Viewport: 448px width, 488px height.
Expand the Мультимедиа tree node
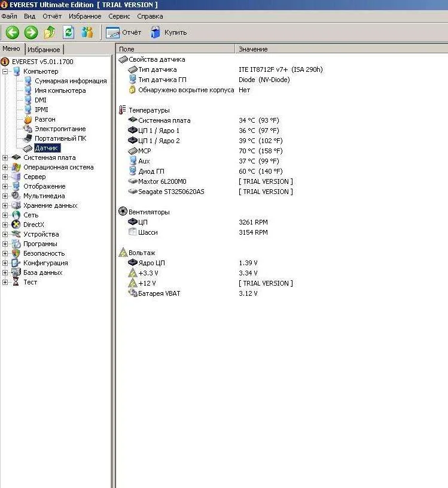coord(5,196)
